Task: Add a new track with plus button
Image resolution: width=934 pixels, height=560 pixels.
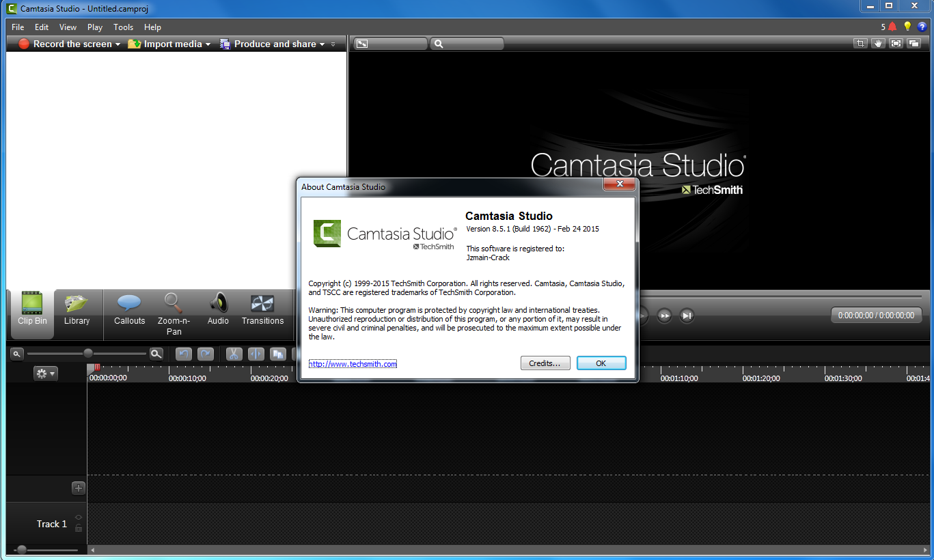Action: [79, 488]
